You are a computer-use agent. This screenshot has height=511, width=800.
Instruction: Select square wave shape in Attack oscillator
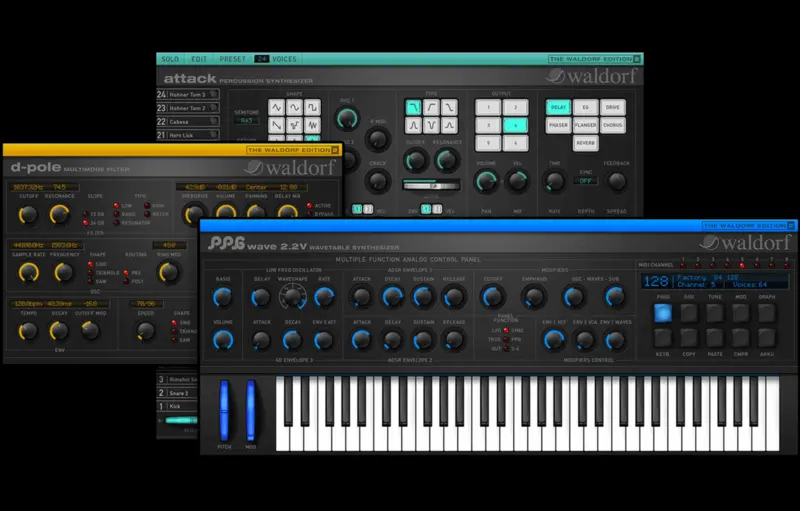pyautogui.click(x=313, y=108)
